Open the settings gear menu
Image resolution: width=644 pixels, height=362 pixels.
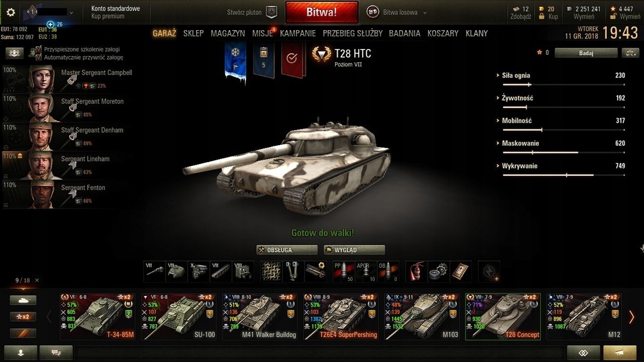coord(11,13)
